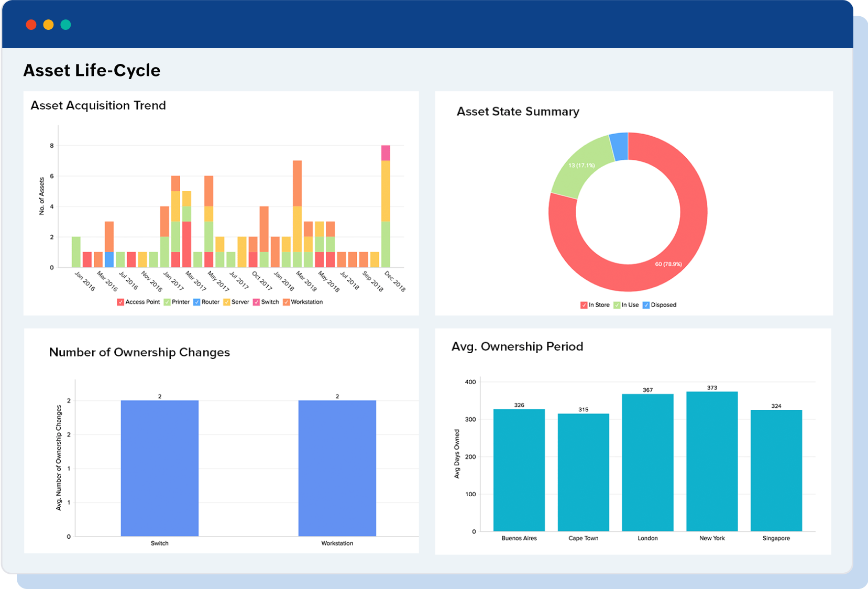This screenshot has width=868, height=589.
Task: Toggle the In Store legend checkbox
Action: point(584,305)
